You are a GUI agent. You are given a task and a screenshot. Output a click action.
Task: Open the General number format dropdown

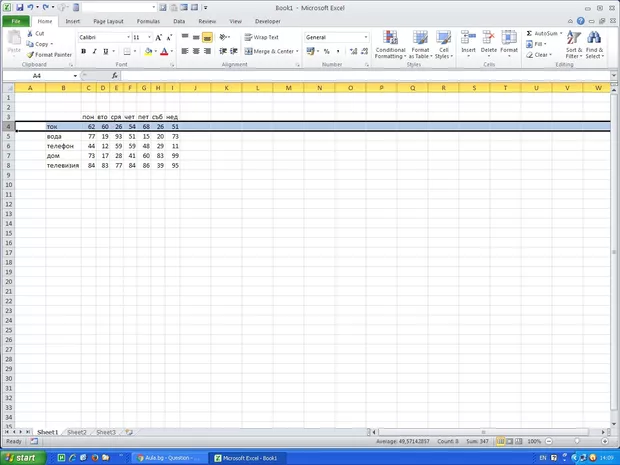click(366, 38)
